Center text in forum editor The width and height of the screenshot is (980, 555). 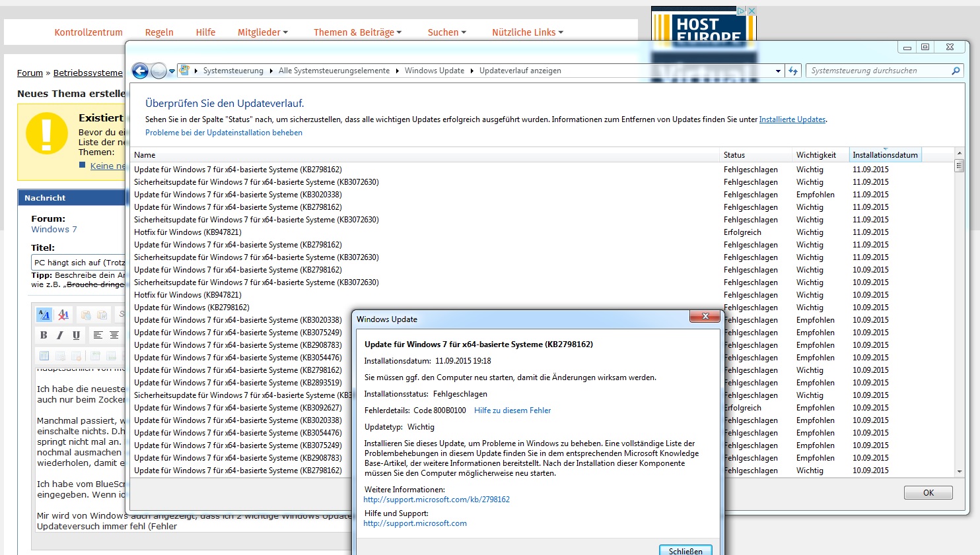click(114, 335)
